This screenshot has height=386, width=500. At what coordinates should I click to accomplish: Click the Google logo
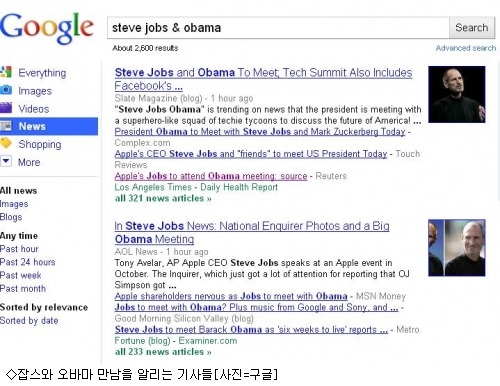(x=46, y=28)
